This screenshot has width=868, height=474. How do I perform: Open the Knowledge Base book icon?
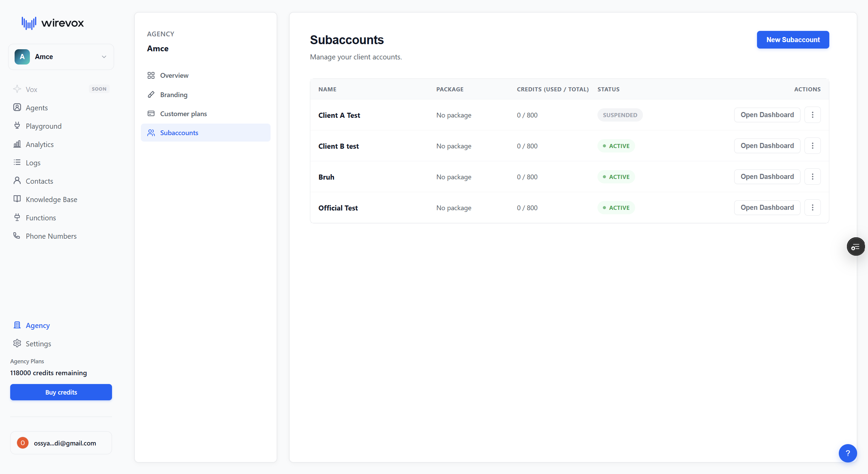coord(17,199)
